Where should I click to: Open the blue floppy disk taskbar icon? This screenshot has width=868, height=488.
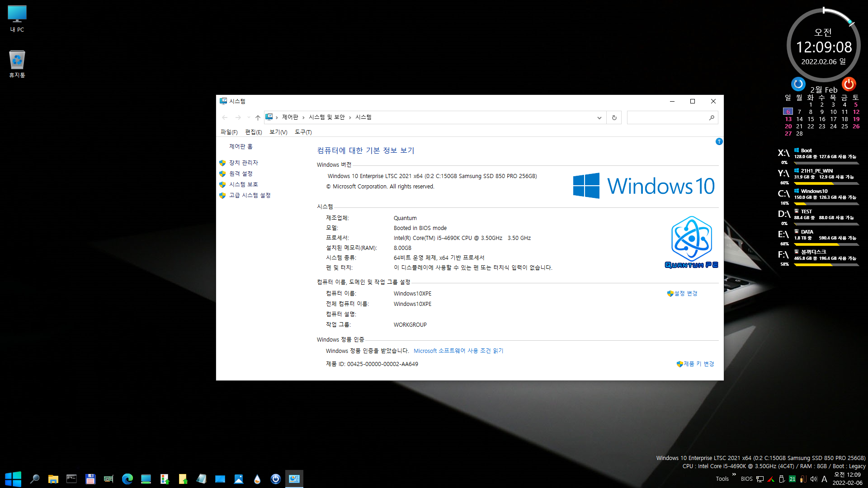90,479
